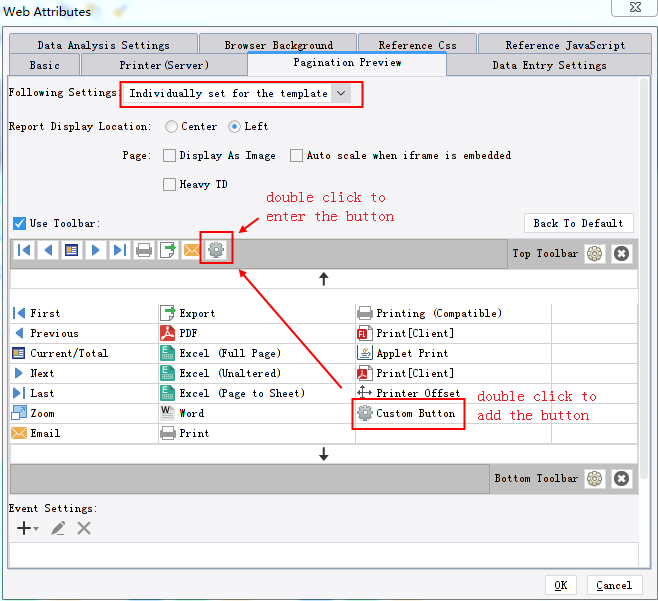Viewport: 658px width, 601px height.
Task: Select the Printing (Compatible) item
Action: pyautogui.click(x=453, y=313)
